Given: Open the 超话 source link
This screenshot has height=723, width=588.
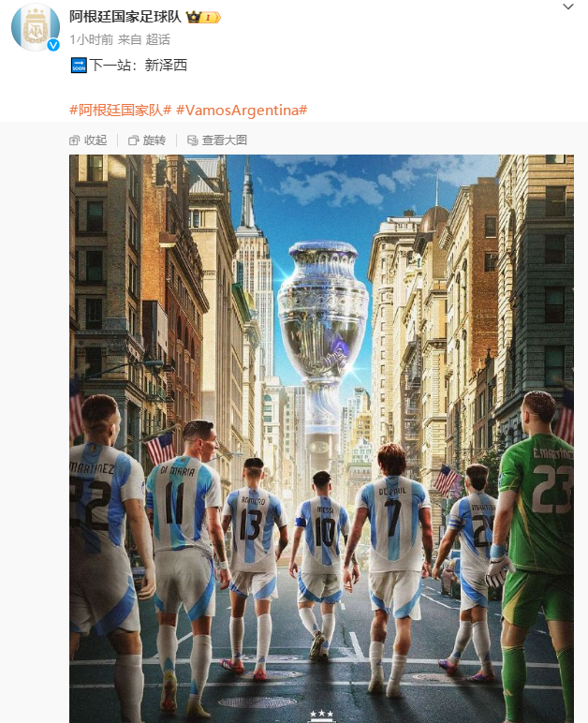Looking at the screenshot, I should [x=157, y=39].
